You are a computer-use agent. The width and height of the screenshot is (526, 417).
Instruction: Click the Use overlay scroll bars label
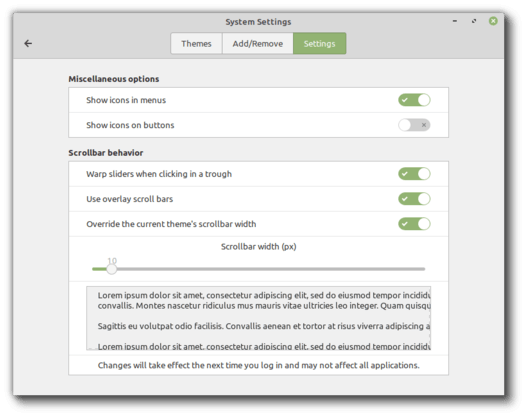(129, 199)
